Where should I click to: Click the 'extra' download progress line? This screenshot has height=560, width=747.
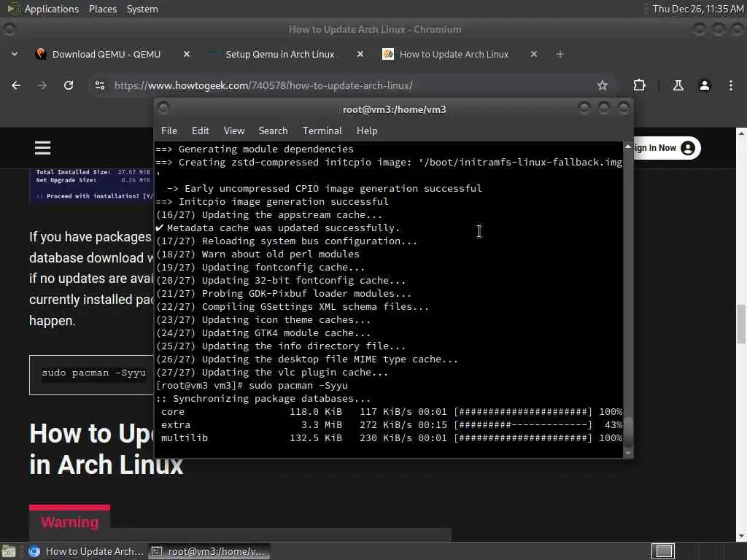click(x=391, y=425)
